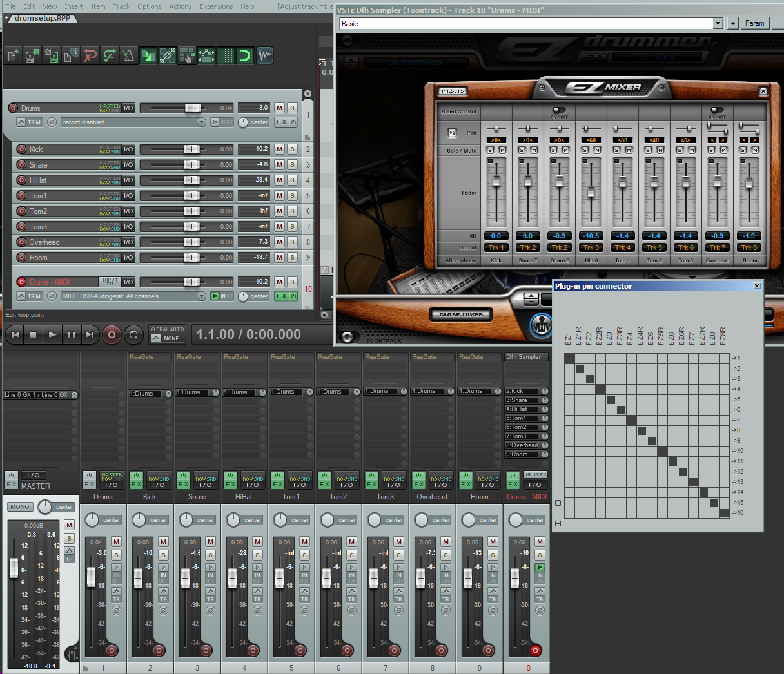The image size is (784, 674).
Task: Open the Basic preset dropdown in plugin window
Action: 718,24
